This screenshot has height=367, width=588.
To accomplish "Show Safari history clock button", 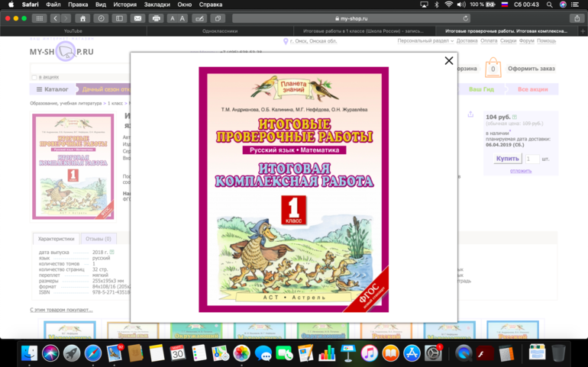I will (x=101, y=18).
